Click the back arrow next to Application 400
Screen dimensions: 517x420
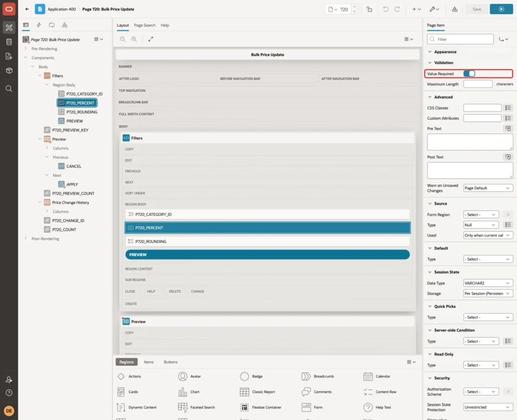(27, 9)
